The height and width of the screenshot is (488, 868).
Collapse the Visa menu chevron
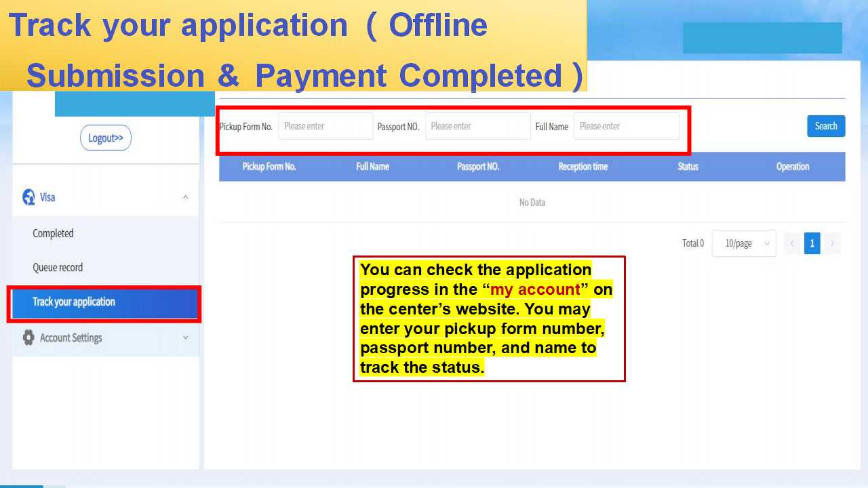(x=186, y=197)
